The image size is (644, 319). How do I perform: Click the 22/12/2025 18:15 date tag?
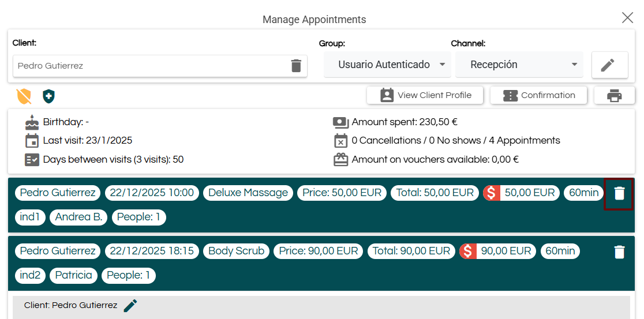152,251
